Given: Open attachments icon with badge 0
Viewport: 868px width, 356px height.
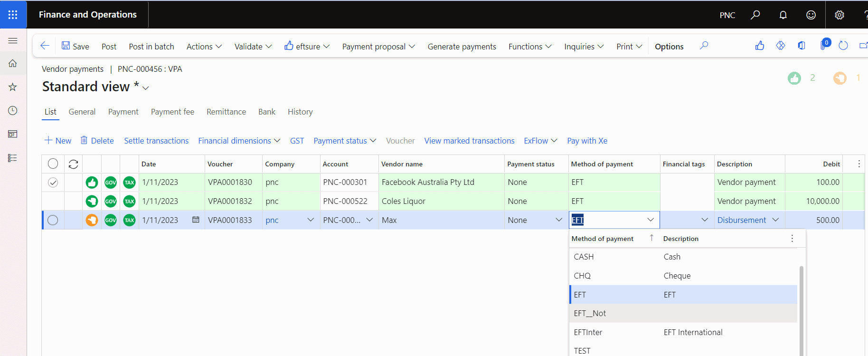Looking at the screenshot, I should point(824,45).
